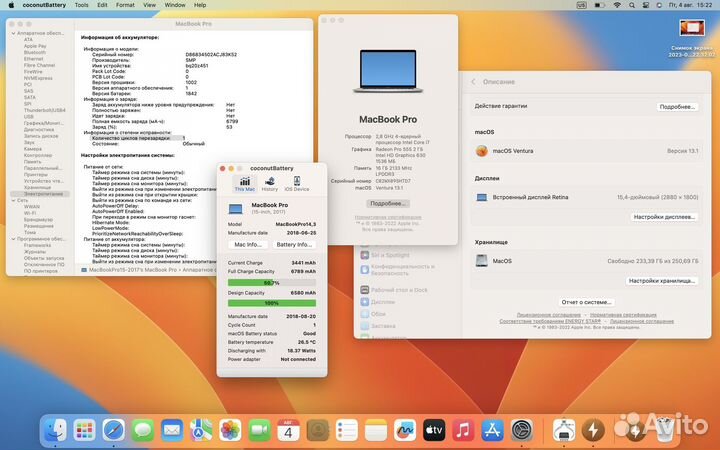Switch to This Mac tab in coconutBattery
This screenshot has width=720, height=450.
pos(245,184)
